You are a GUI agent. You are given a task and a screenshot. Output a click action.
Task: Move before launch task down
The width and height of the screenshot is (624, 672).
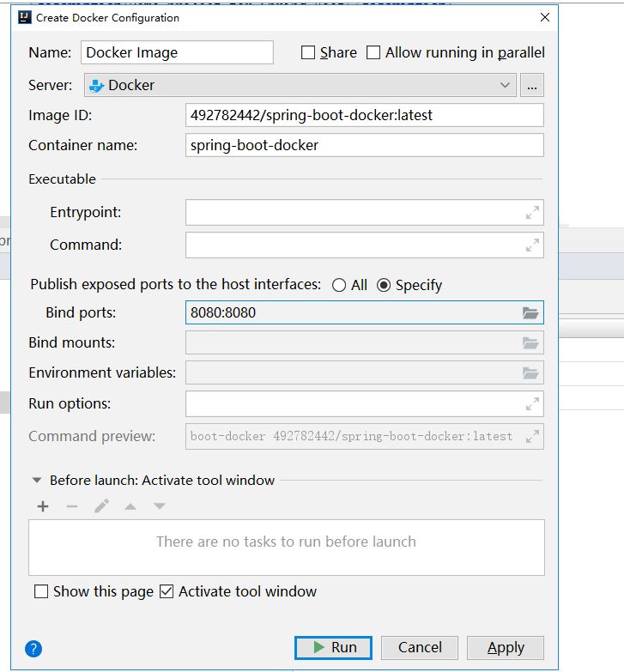(160, 506)
